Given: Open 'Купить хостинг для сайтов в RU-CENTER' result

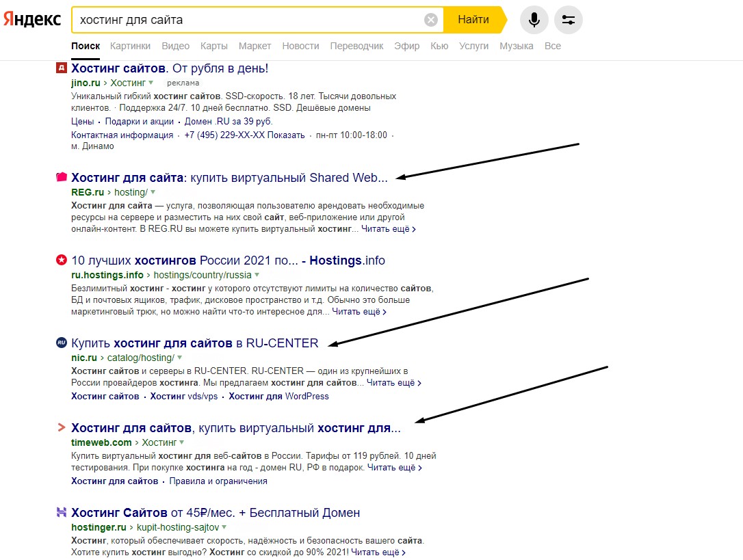Looking at the screenshot, I should pos(195,343).
